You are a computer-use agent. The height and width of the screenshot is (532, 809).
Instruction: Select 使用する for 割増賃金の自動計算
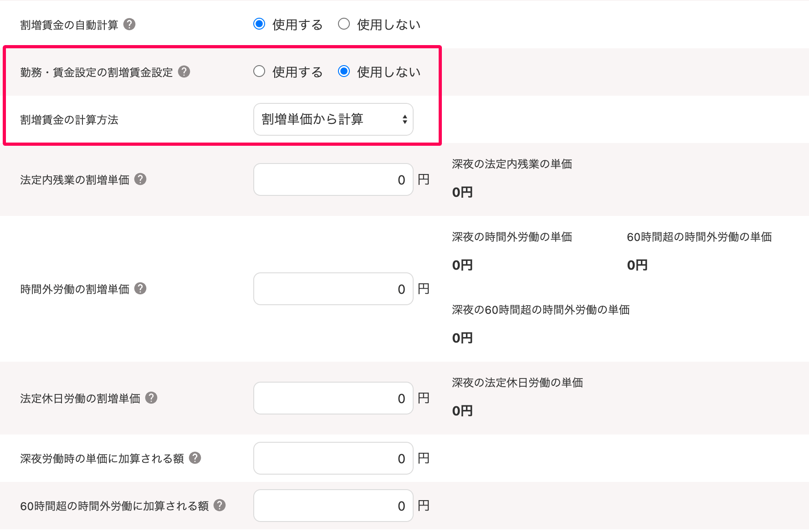[x=259, y=24]
